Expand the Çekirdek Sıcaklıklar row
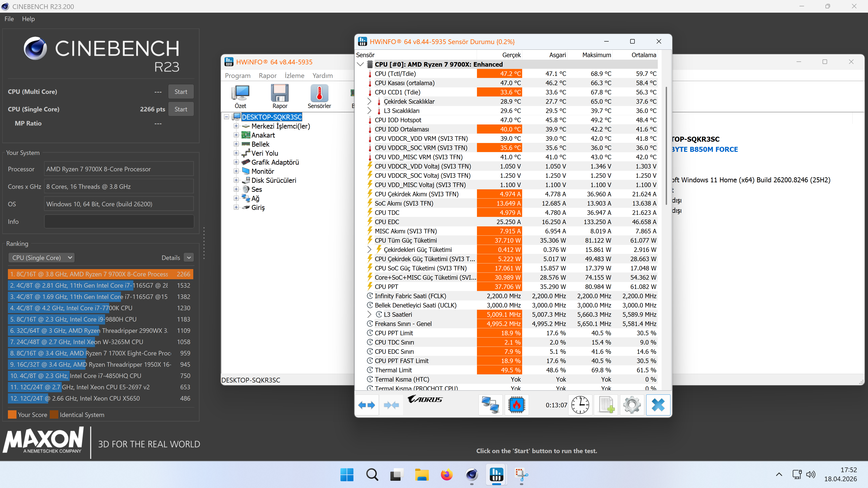This screenshot has width=868, height=488. click(369, 101)
